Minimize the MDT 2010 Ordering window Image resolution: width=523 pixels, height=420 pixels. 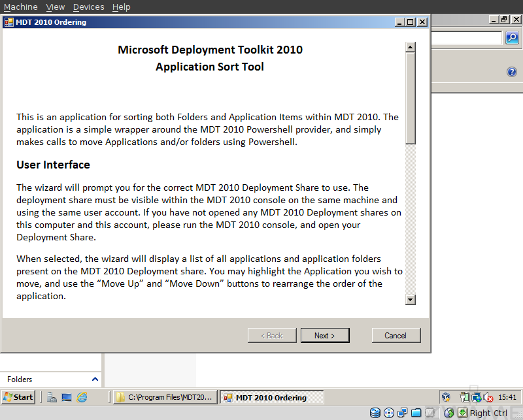pos(399,22)
